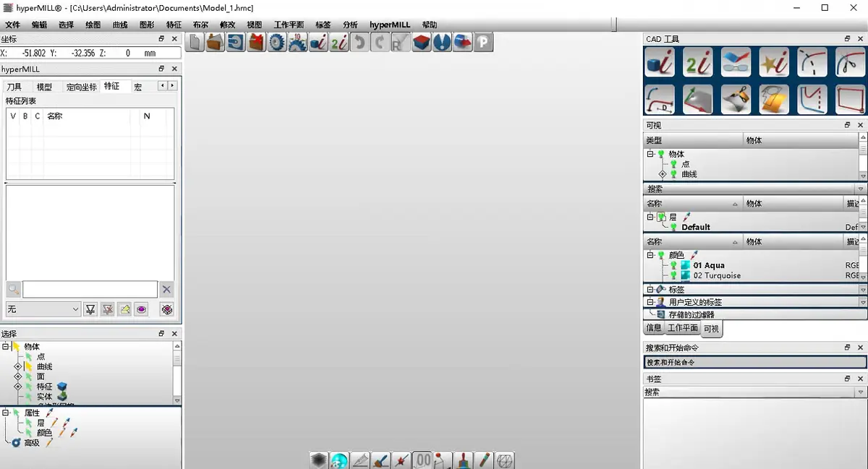Click the Redo arrow in the top toolbar
This screenshot has width=868, height=469.
point(380,42)
